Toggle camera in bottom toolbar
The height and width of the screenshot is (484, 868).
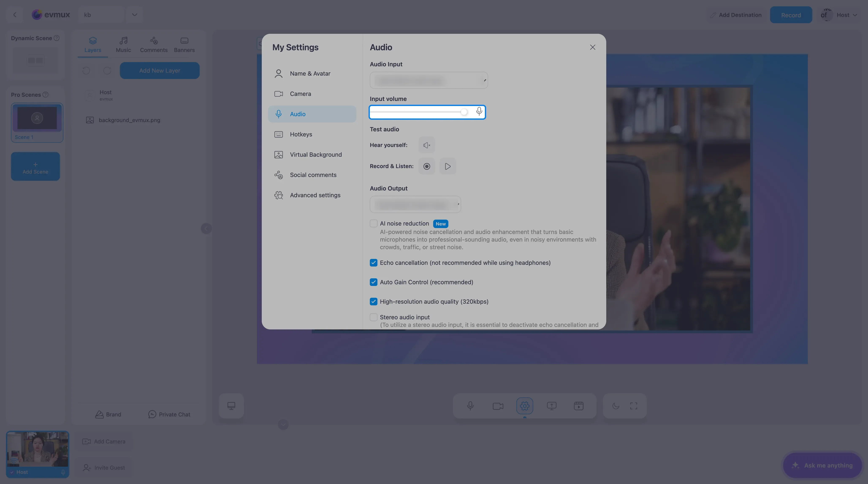(x=498, y=406)
